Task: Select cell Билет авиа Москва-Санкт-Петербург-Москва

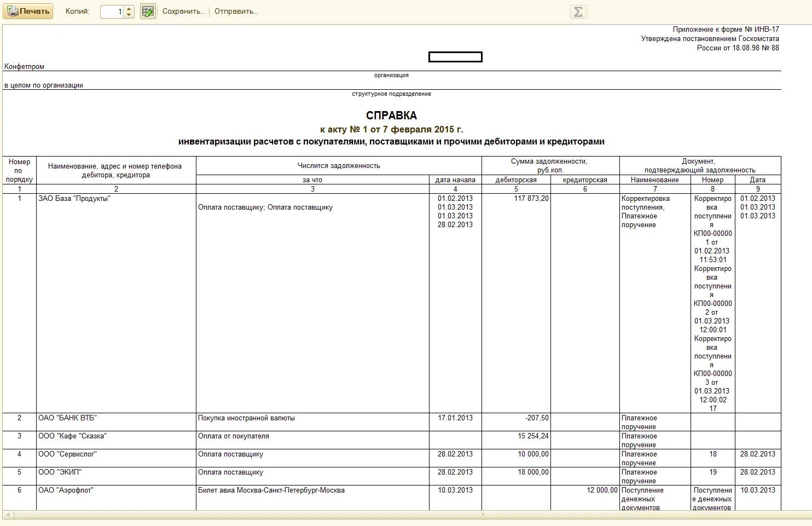Action: coord(312,498)
